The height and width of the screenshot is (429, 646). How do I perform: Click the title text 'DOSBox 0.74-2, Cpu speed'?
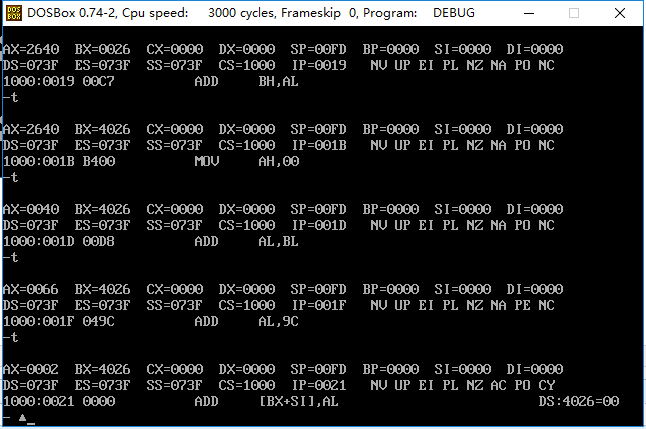pos(108,13)
